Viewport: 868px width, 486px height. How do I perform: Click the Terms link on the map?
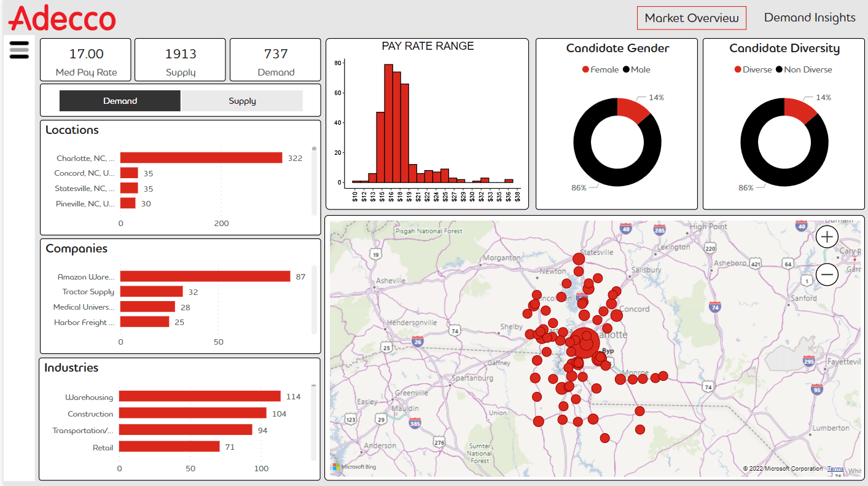pos(835,469)
